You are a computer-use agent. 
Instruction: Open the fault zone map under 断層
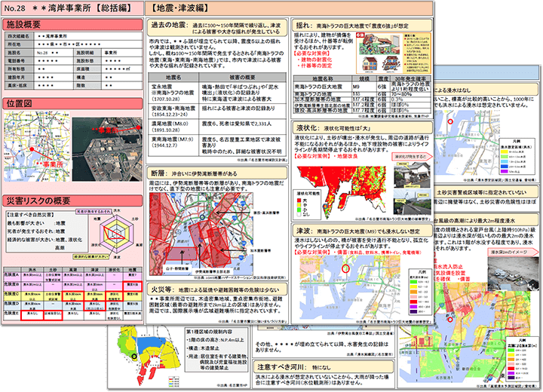coord(201,234)
